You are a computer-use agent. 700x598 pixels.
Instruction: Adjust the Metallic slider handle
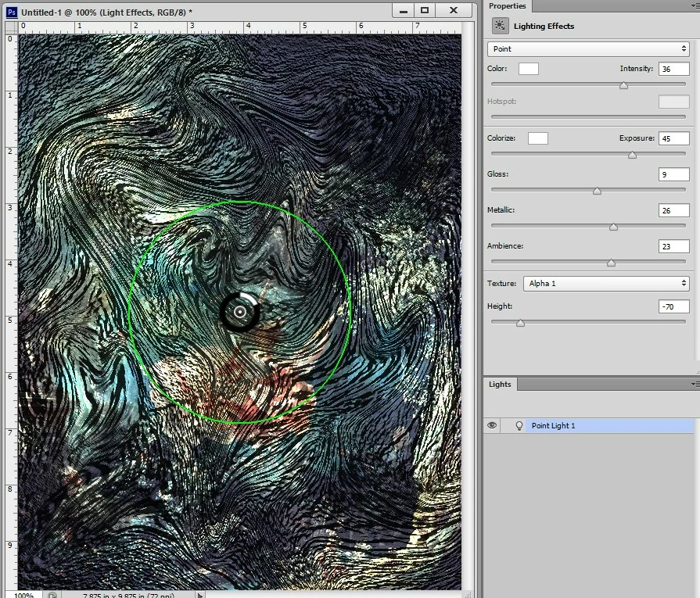pos(613,227)
